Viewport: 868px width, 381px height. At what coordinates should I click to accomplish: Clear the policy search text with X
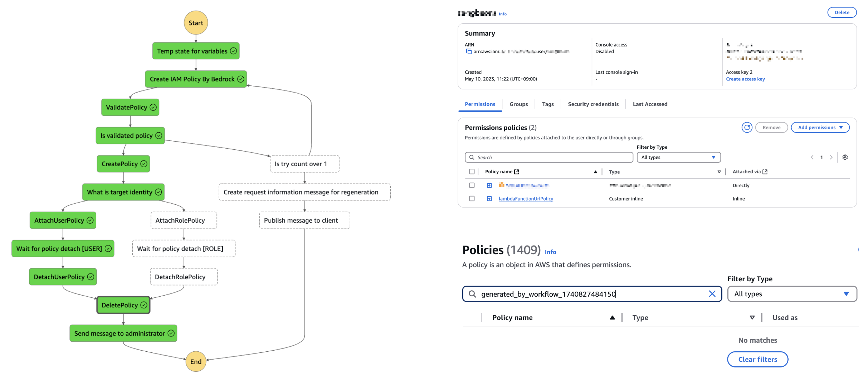[x=712, y=294]
